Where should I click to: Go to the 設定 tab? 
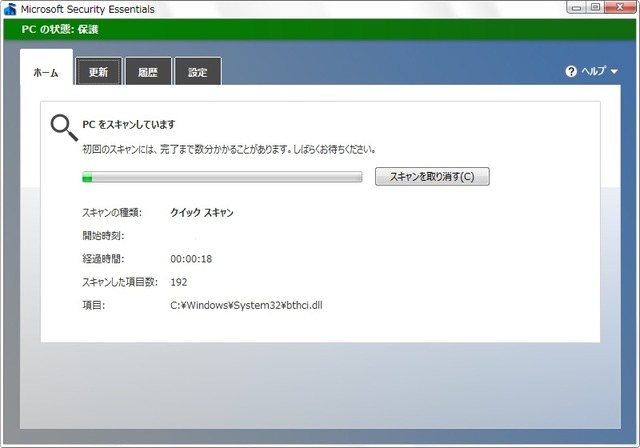(198, 72)
